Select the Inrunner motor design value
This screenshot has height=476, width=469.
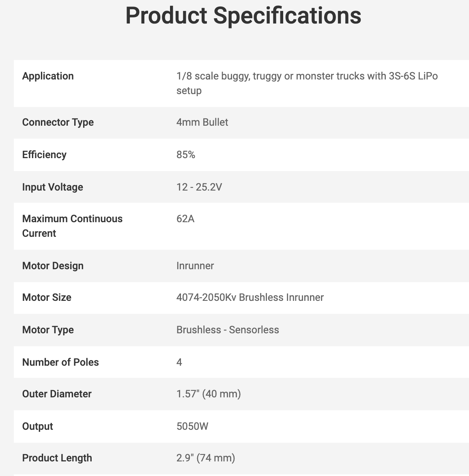195,266
